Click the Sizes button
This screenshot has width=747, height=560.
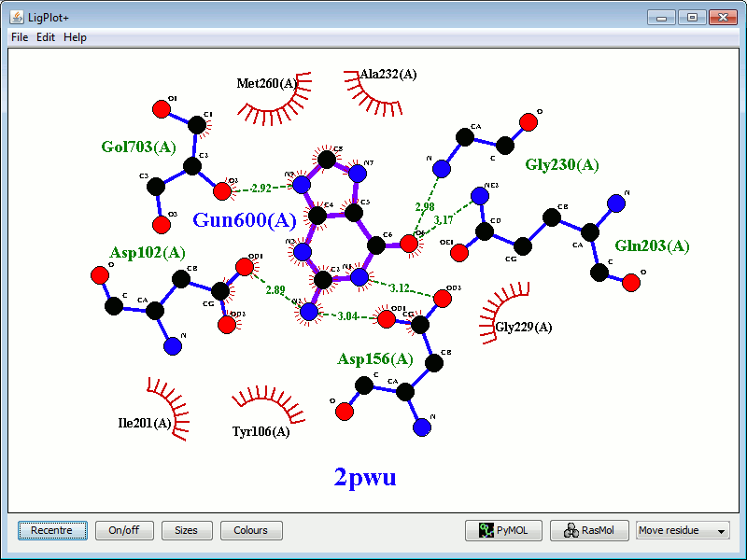[x=186, y=530]
